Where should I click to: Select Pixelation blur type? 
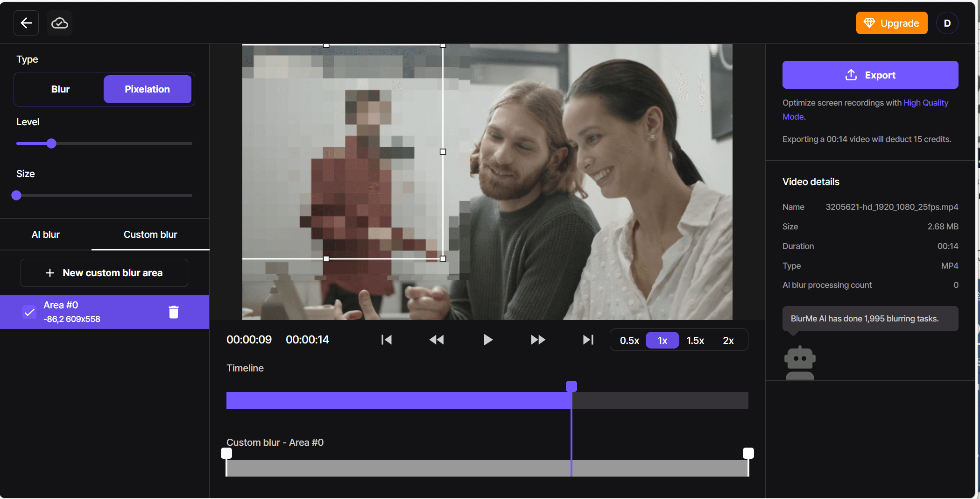coord(147,89)
